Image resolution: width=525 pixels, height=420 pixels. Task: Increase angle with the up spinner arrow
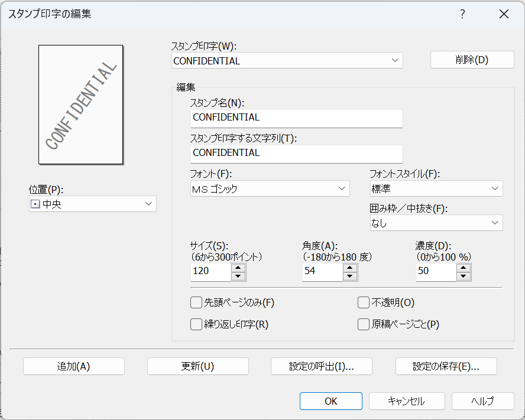(x=351, y=268)
